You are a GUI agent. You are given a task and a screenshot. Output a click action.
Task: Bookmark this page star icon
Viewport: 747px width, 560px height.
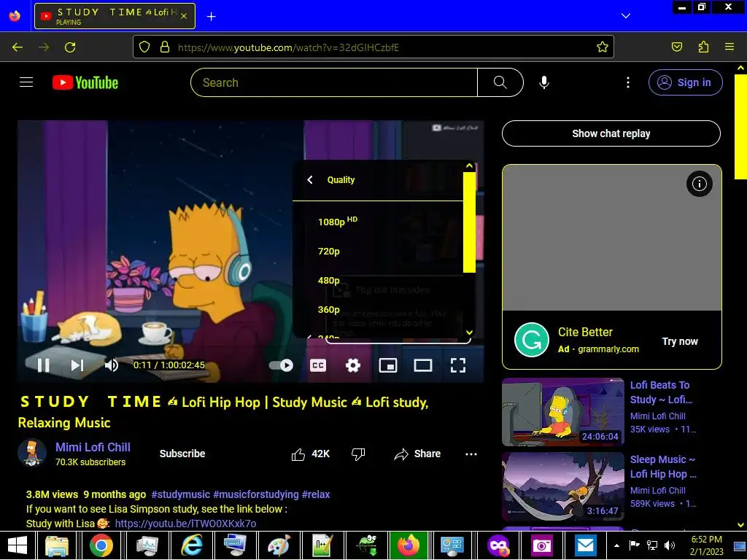[602, 47]
